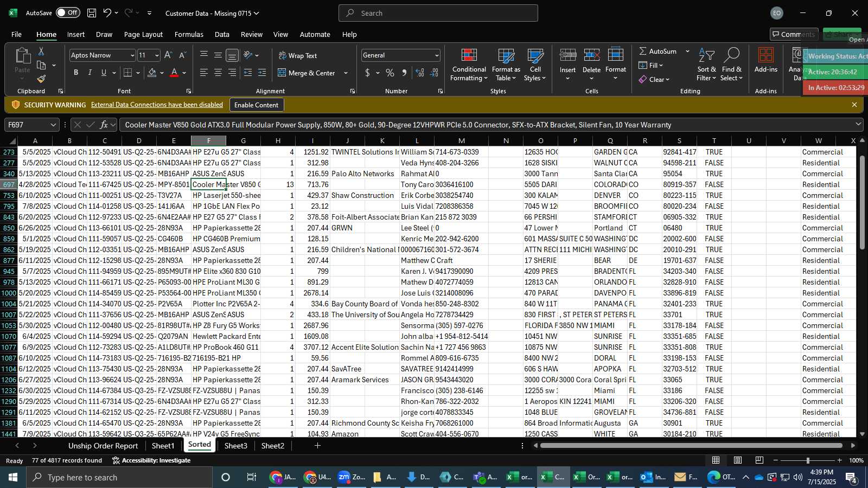This screenshot has width=868, height=488.
Task: Toggle middle vertical alignment
Action: click(218, 55)
